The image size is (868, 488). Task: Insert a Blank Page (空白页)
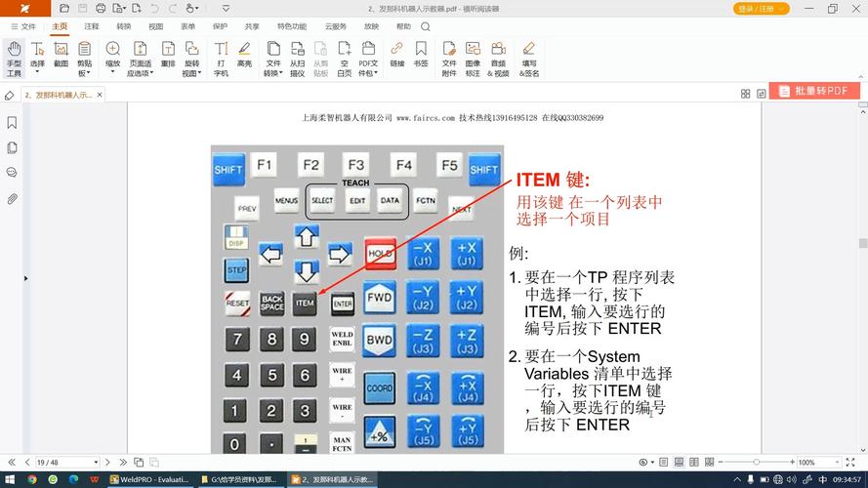(x=345, y=59)
